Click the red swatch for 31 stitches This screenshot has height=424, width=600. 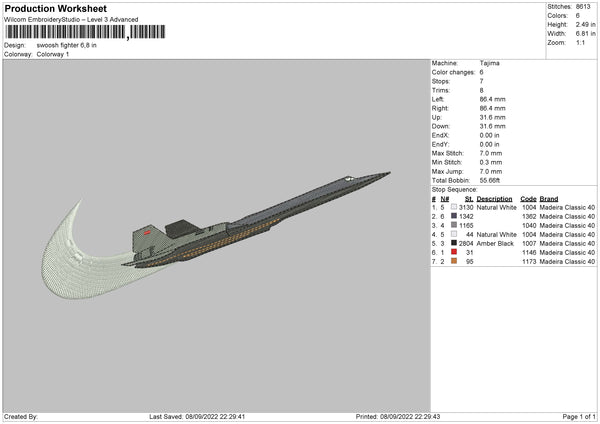coord(454,252)
